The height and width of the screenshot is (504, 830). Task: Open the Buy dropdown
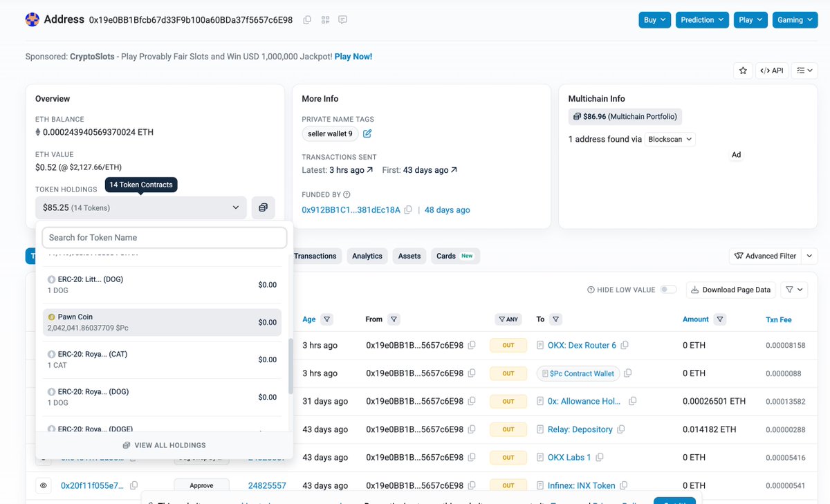pyautogui.click(x=655, y=20)
